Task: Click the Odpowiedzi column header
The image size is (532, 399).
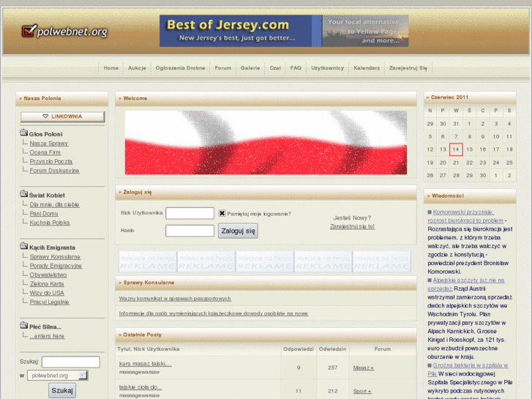Action: (x=299, y=349)
